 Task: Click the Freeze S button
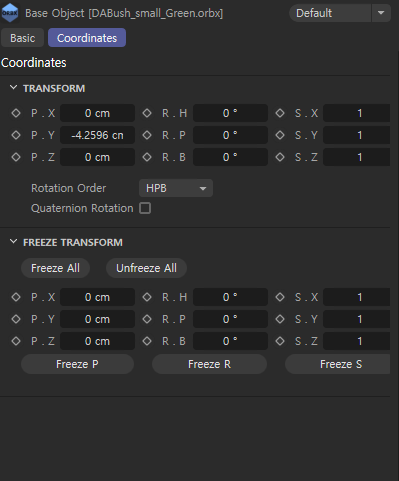[337, 364]
